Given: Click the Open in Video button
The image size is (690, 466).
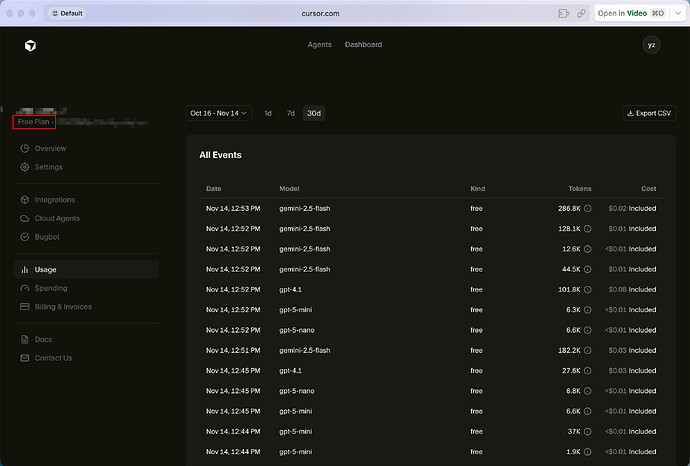Looking at the screenshot, I should 631,13.
